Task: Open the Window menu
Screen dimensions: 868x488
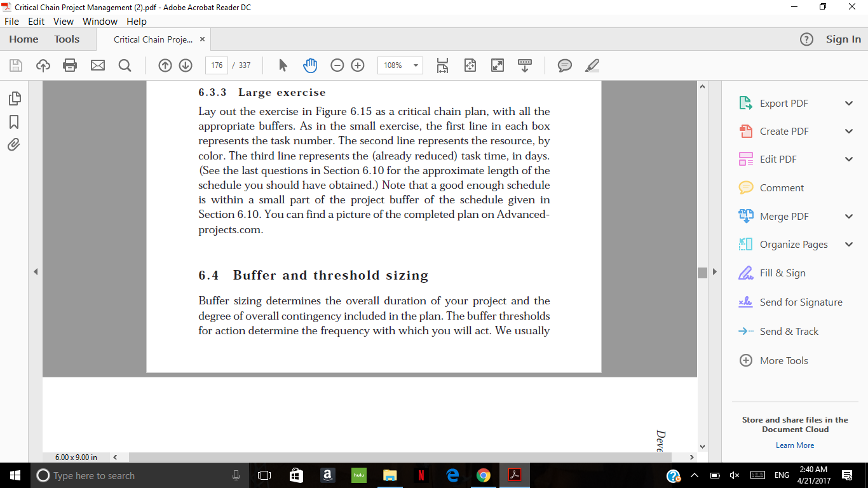Action: [x=100, y=21]
